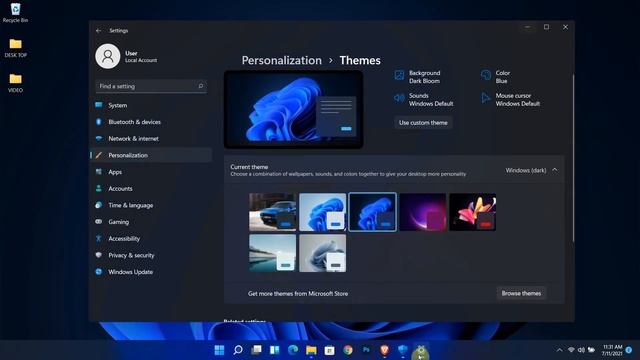Image resolution: width=640 pixels, height=360 pixels.
Task: Open Sounds Windows Default setting
Action: tap(424, 100)
